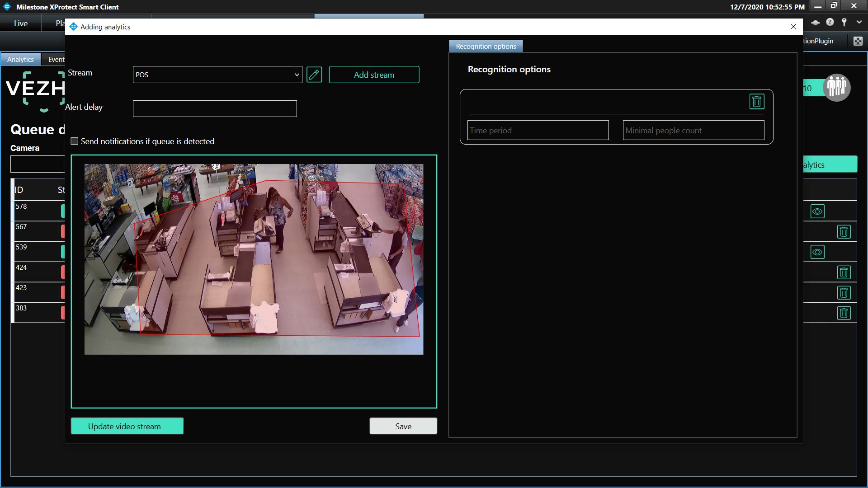868x488 pixels.
Task: Toggle full screen mode icon
Action: click(858, 41)
